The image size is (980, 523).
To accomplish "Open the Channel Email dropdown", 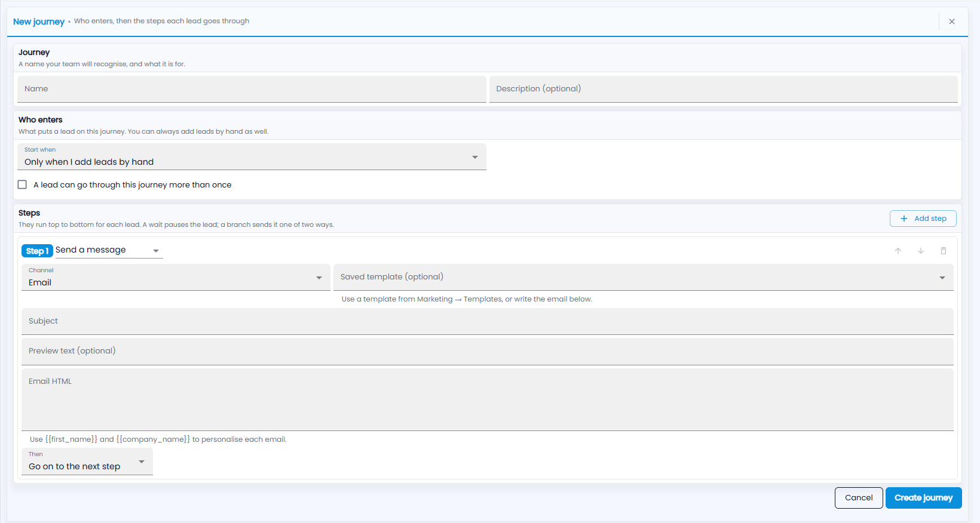I will (x=176, y=277).
